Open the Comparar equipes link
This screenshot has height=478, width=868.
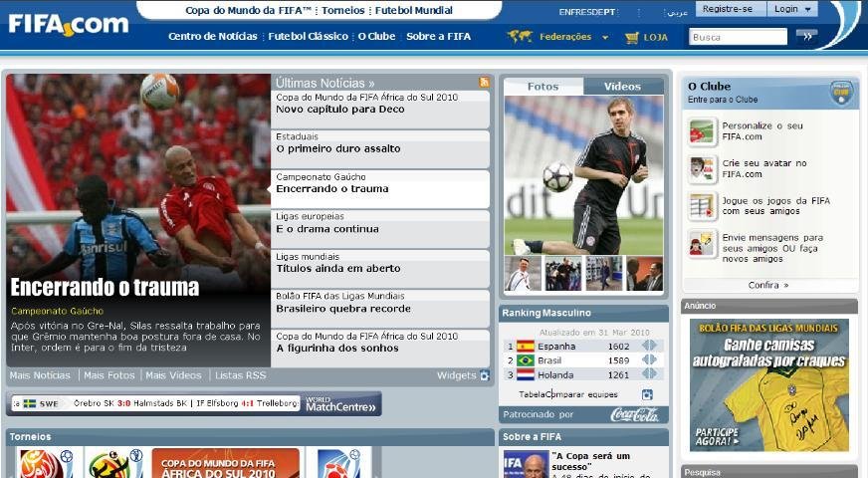point(582,394)
